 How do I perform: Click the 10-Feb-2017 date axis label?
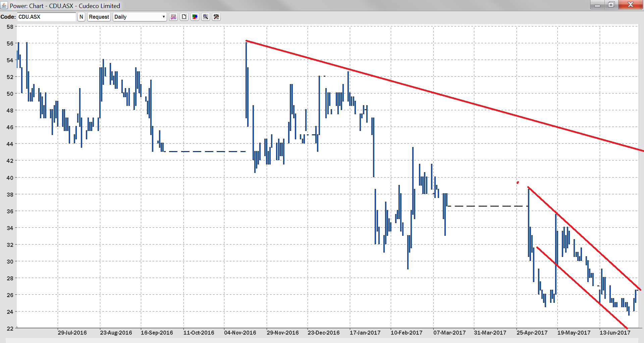pyautogui.click(x=407, y=333)
